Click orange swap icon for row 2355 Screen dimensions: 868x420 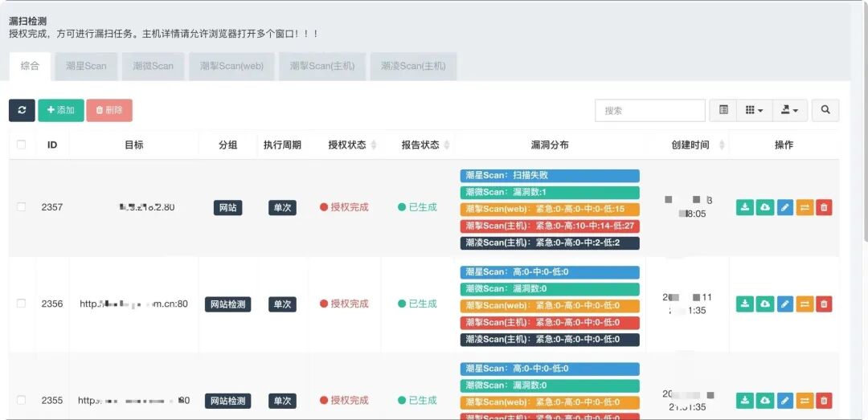(805, 401)
